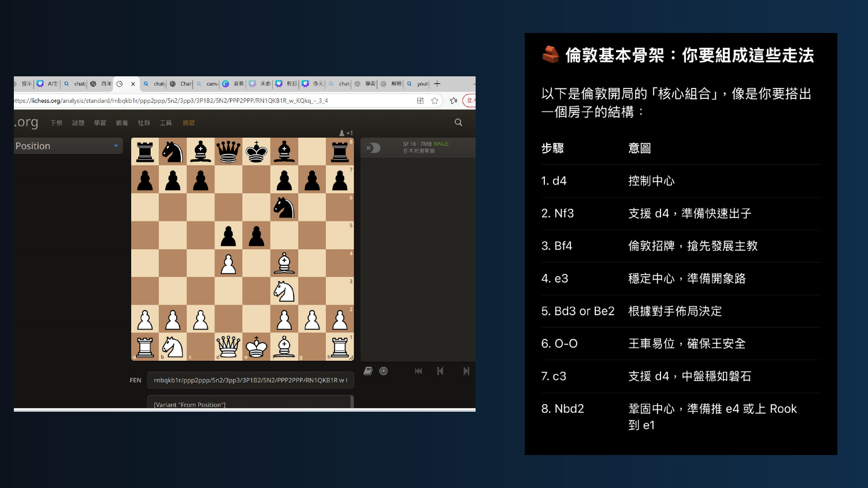This screenshot has width=868, height=488.
Task: Click the white bishop on f4
Action: click(x=284, y=264)
